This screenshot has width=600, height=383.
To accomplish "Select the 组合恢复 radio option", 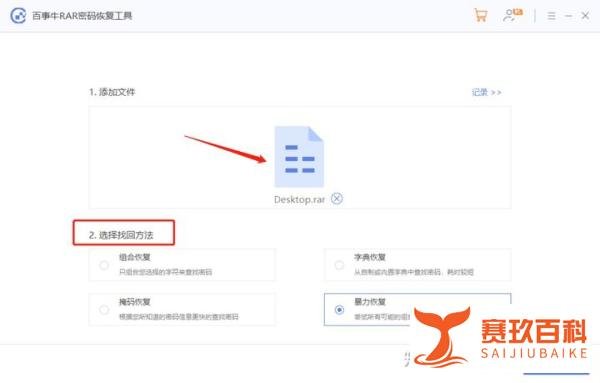I will (104, 265).
